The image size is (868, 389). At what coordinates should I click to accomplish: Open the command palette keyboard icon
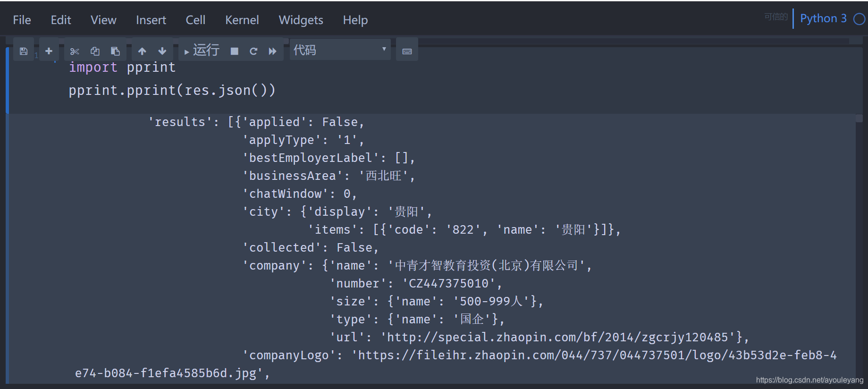click(x=407, y=51)
